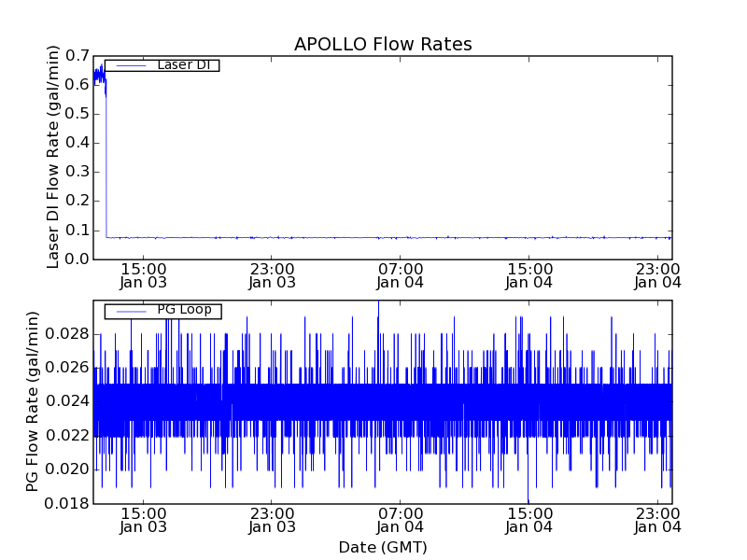Viewport: 747px width, 560px height.
Task: Select 23:00 Jan 03 tick under bottom plot
Action: (272, 519)
